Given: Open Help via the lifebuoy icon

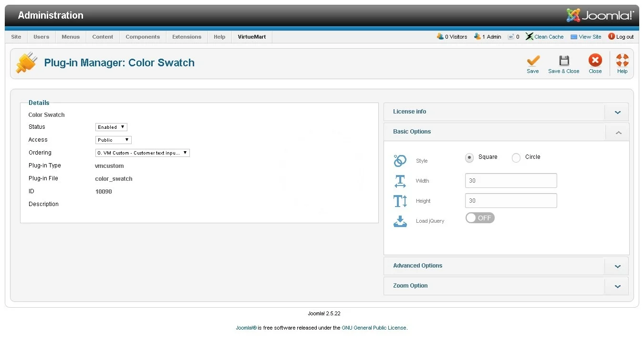Looking at the screenshot, I should tap(623, 60).
